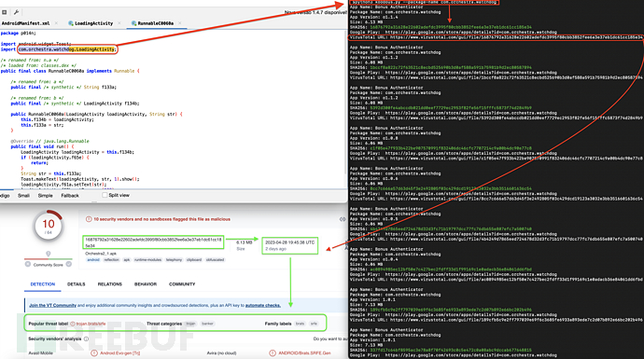644x359 pixels.
Task: Open preferences via the wrench icon
Action: tap(16, 12)
